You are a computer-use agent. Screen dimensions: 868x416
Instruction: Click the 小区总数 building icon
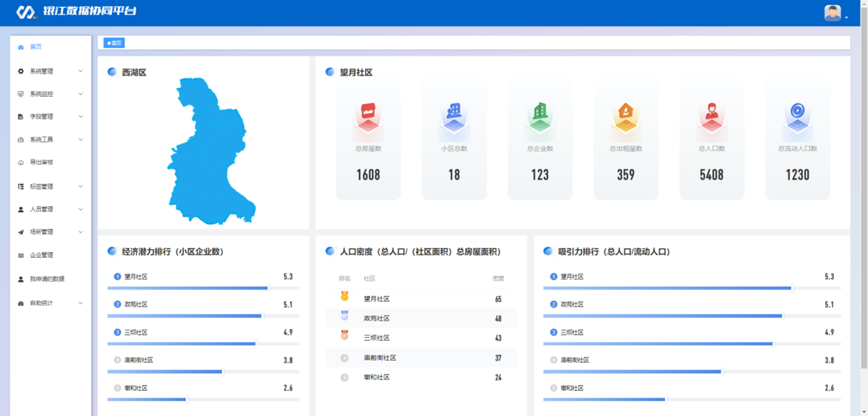[454, 115]
